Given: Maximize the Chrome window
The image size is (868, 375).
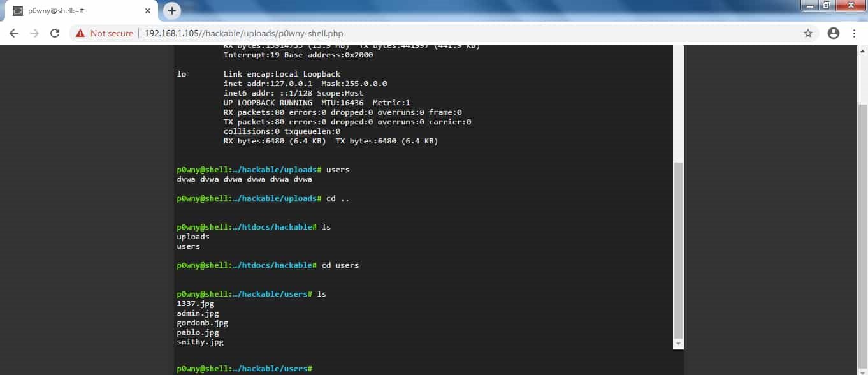Looking at the screenshot, I should point(827,6).
